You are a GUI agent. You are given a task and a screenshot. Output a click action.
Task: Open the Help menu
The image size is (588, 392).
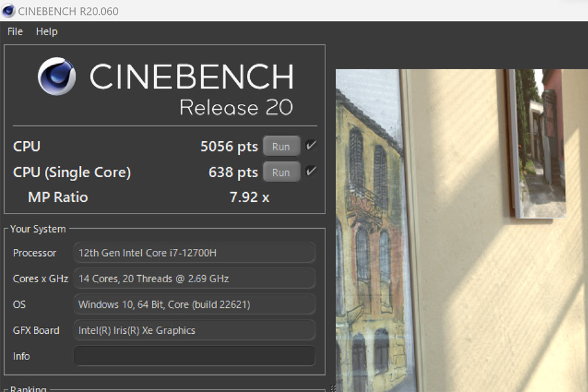click(46, 31)
